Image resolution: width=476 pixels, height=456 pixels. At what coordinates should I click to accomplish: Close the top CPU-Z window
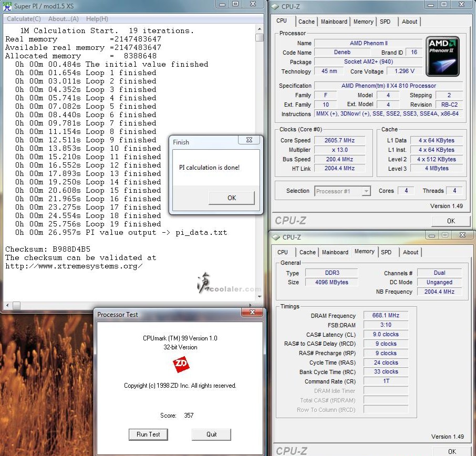click(x=462, y=4)
